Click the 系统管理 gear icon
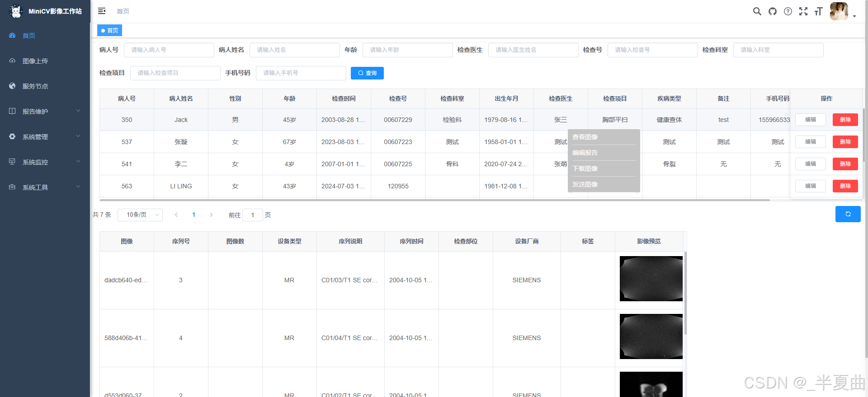The width and height of the screenshot is (868, 397). (12, 136)
